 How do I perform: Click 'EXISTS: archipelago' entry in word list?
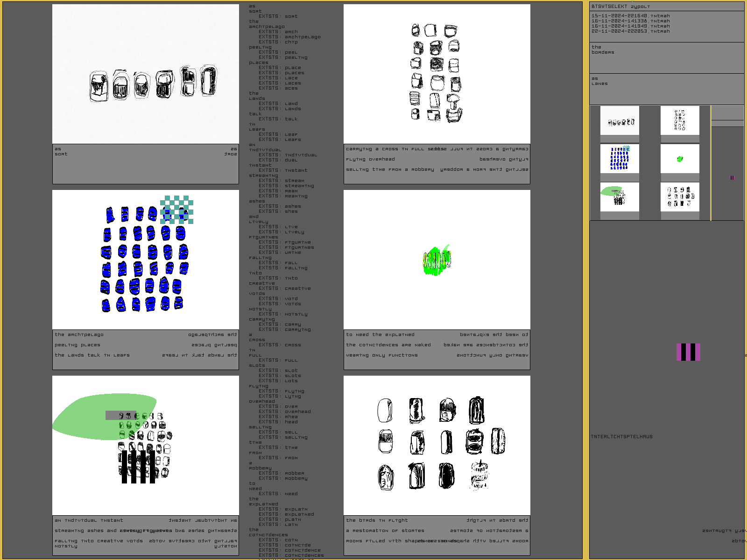click(289, 37)
